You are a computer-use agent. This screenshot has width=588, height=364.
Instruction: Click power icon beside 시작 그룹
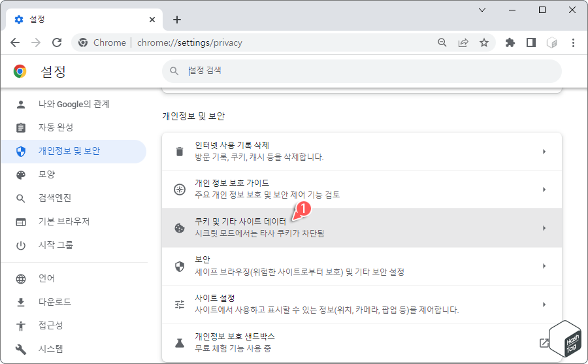coord(21,246)
